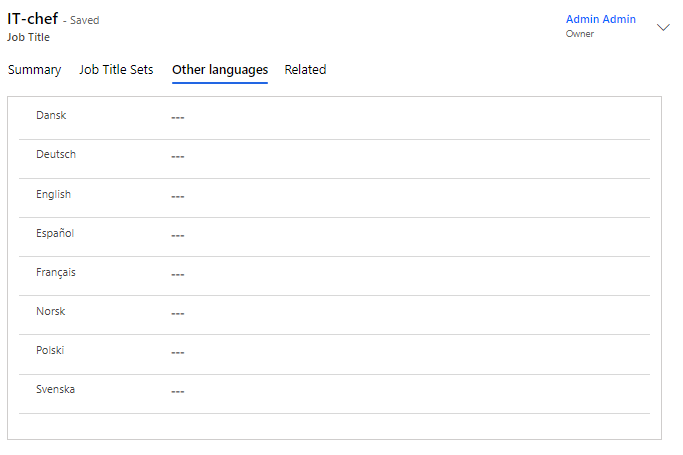The width and height of the screenshot is (683, 455).
Task: Click the Dansk field label
Action: click(x=51, y=116)
